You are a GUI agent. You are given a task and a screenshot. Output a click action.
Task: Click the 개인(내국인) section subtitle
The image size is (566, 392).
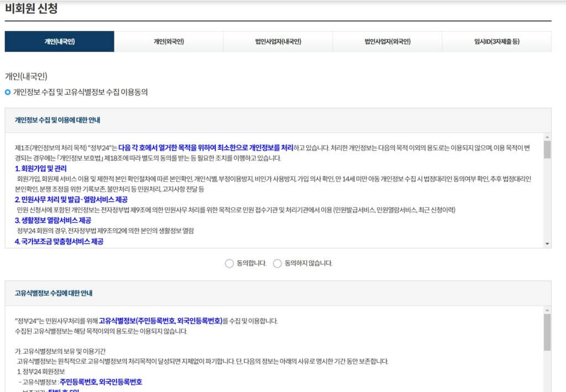[x=26, y=76]
